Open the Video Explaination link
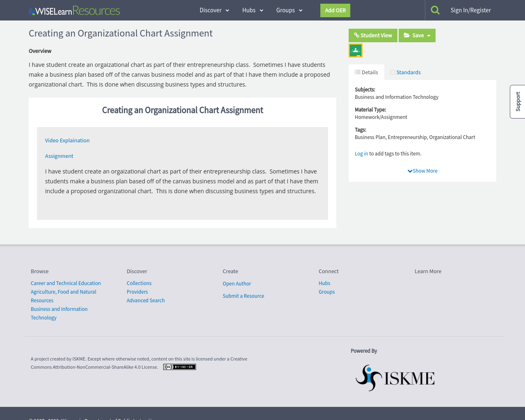The width and height of the screenshot is (525, 420). 67,140
